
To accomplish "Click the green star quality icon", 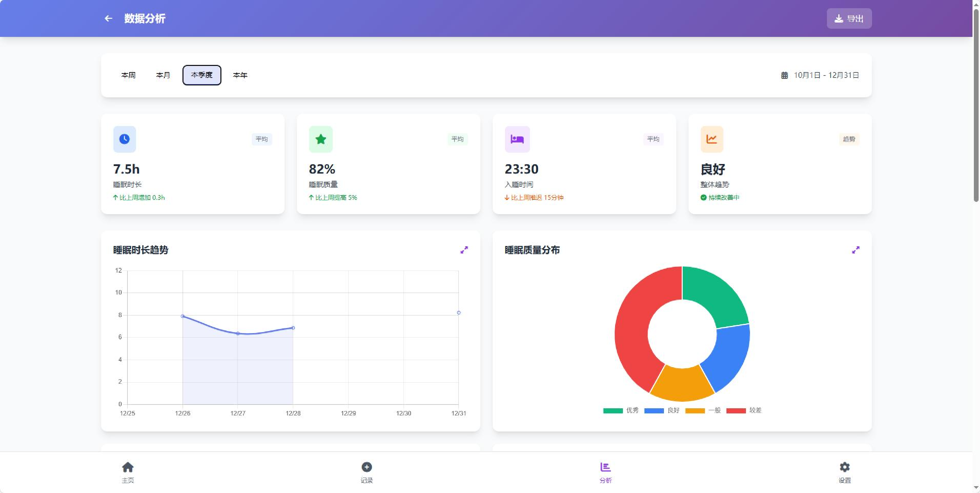I will pyautogui.click(x=321, y=139).
